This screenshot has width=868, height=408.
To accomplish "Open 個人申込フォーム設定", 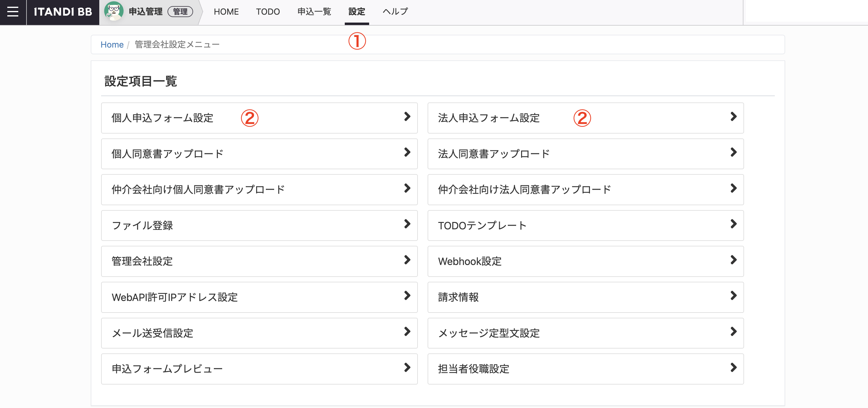I will pyautogui.click(x=259, y=118).
